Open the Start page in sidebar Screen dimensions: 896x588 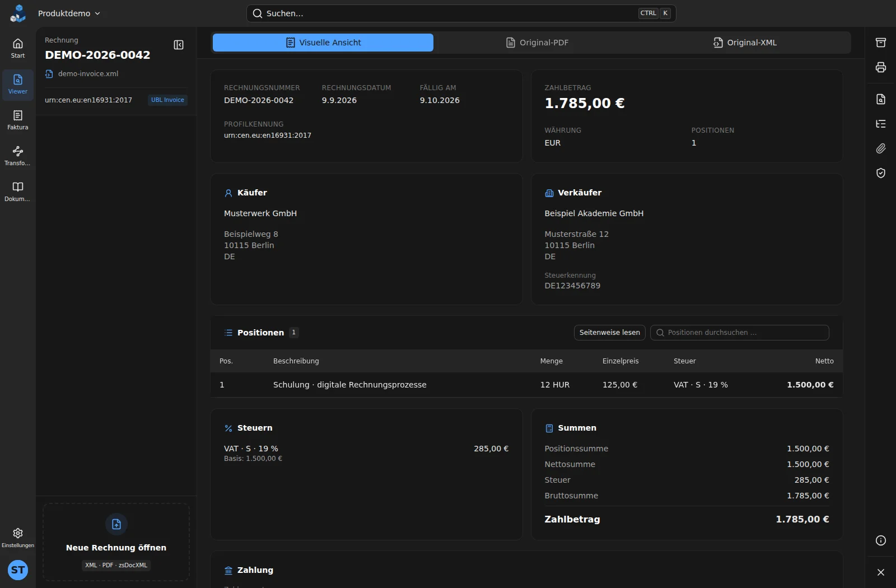(18, 49)
